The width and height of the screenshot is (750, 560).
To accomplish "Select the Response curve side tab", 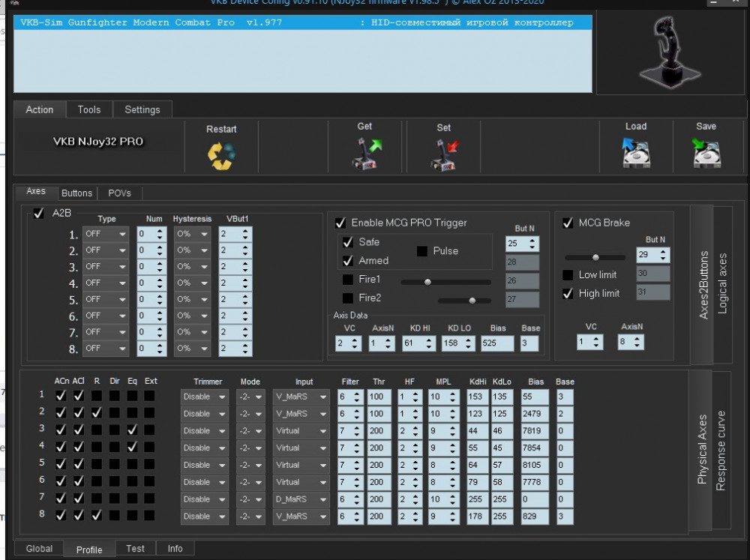I will (721, 450).
